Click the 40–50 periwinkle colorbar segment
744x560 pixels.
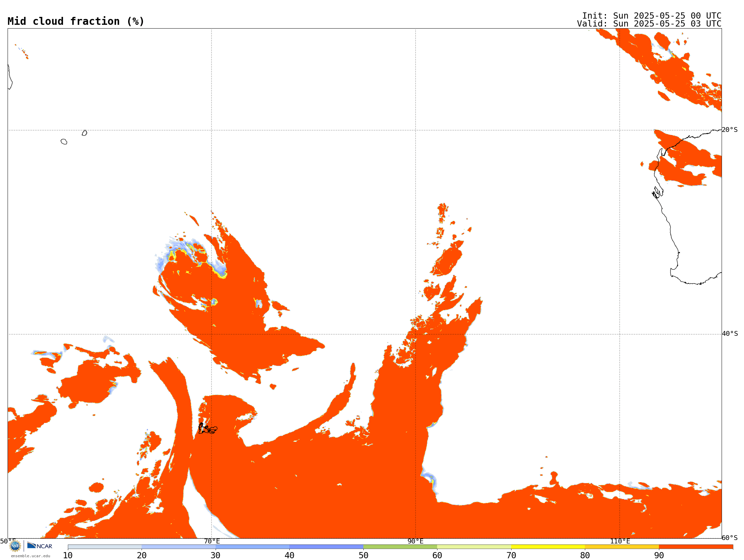(326, 547)
